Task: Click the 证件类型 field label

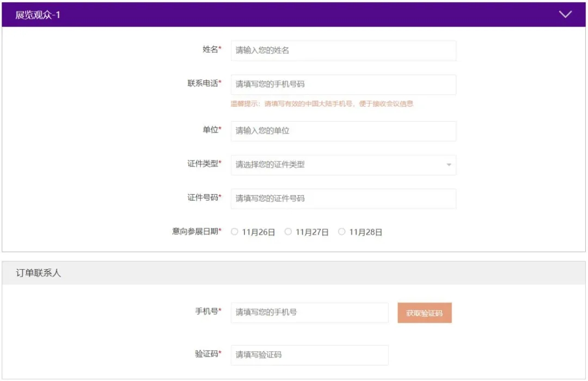Action: (x=204, y=164)
